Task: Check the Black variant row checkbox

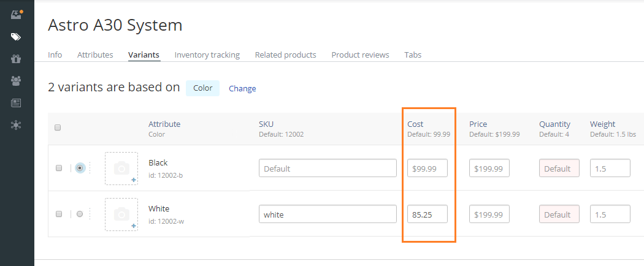Action: pyautogui.click(x=59, y=168)
